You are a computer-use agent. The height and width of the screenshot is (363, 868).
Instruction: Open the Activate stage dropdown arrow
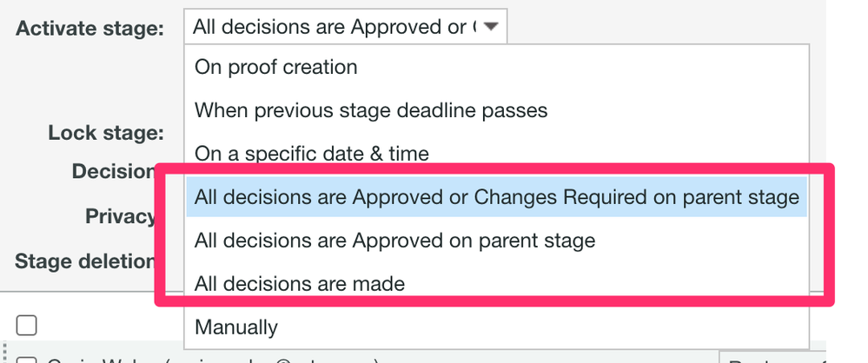click(x=491, y=27)
